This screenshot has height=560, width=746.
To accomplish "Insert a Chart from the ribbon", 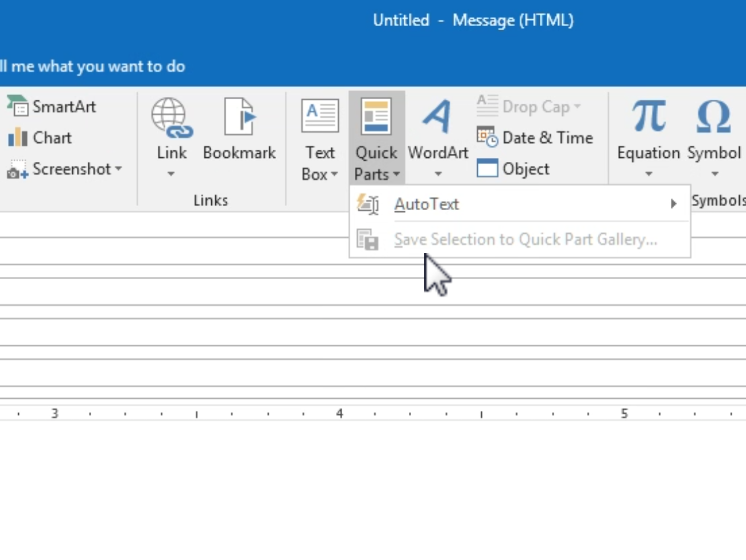I will point(40,138).
